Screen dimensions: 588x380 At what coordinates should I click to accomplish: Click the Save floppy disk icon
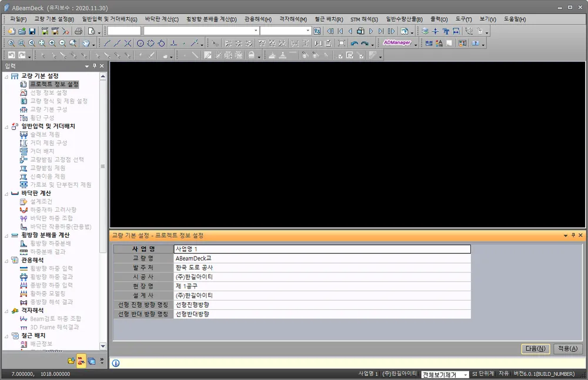point(32,31)
